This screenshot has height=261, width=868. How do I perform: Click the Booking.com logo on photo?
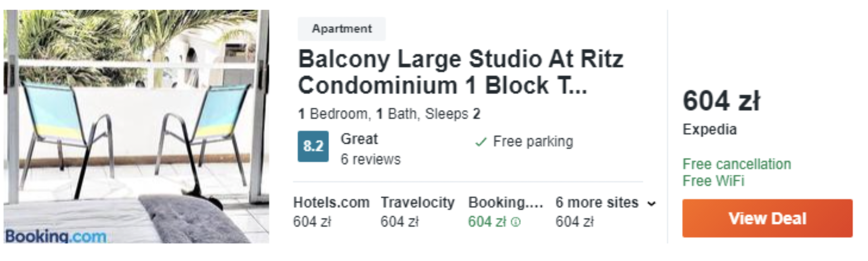point(55,236)
